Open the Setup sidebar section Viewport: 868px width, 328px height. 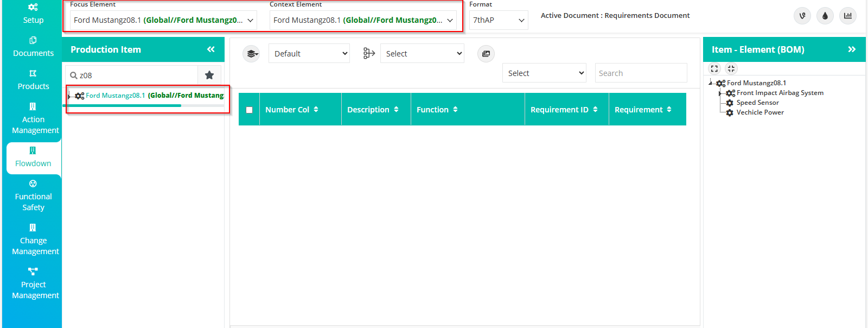(33, 14)
